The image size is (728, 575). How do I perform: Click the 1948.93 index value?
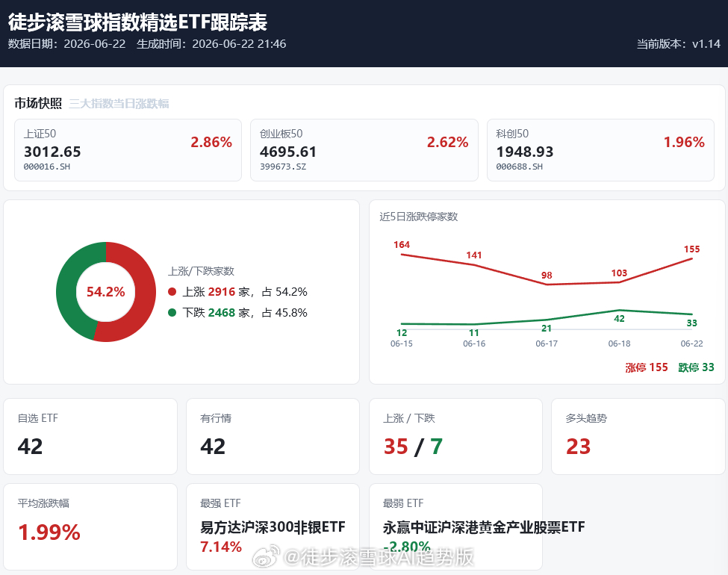click(x=525, y=152)
